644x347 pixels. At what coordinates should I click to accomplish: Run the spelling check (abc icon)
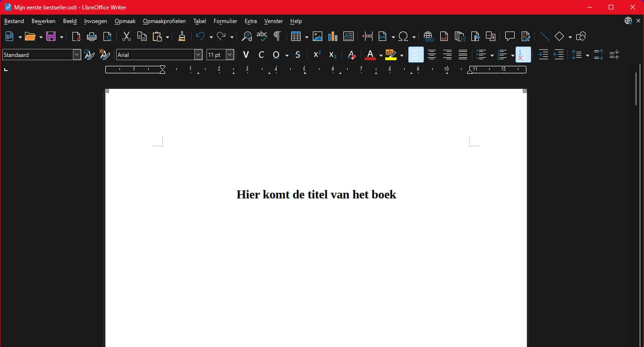(262, 36)
